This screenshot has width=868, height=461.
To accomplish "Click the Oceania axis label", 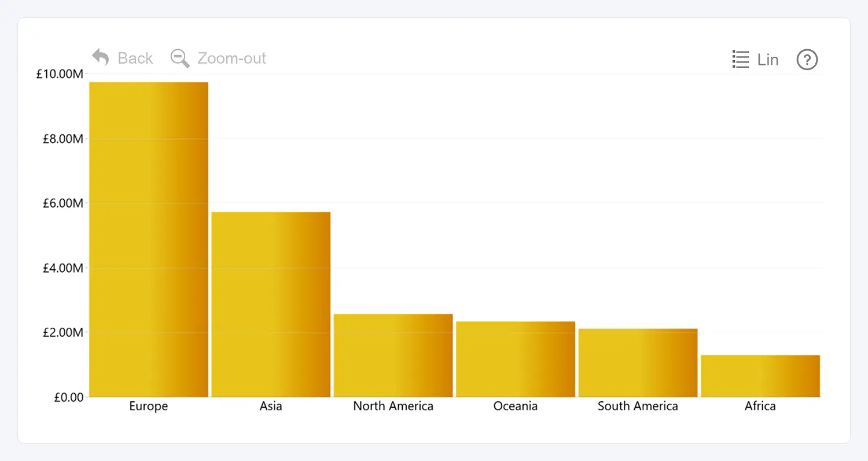I will click(x=516, y=406).
